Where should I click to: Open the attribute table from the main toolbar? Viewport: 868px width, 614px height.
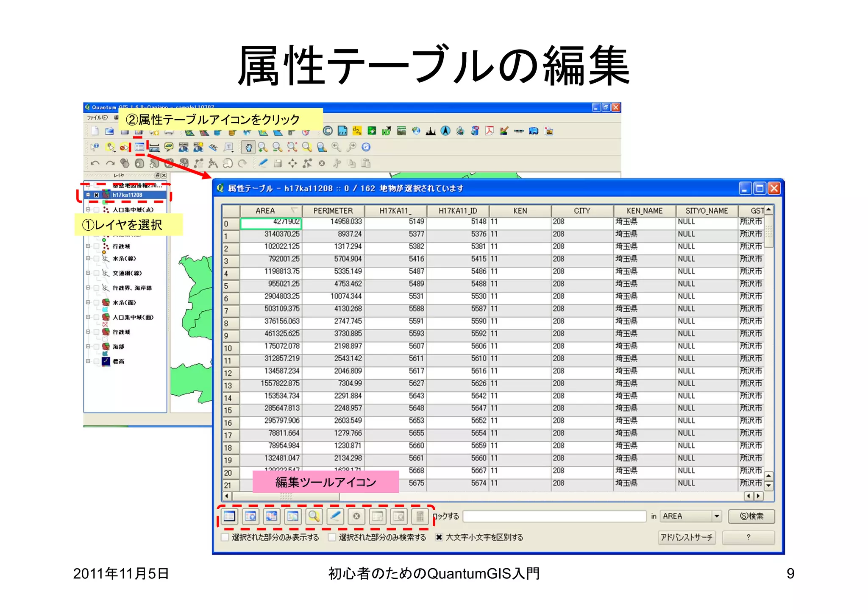tap(139, 147)
